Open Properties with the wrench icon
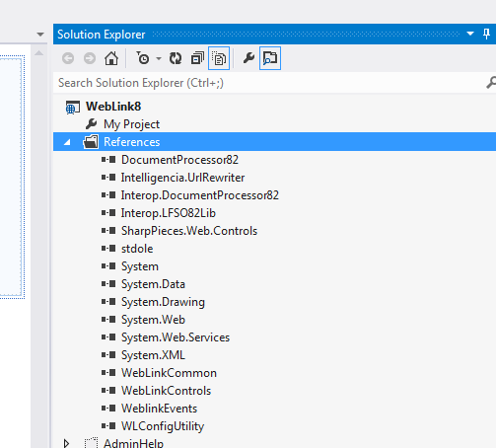 pyautogui.click(x=248, y=58)
